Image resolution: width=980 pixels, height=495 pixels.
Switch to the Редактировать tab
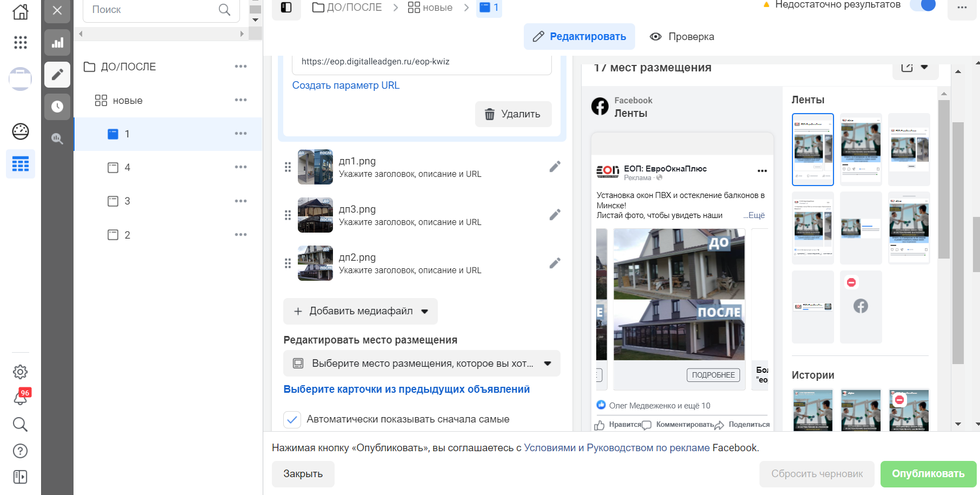pos(579,37)
